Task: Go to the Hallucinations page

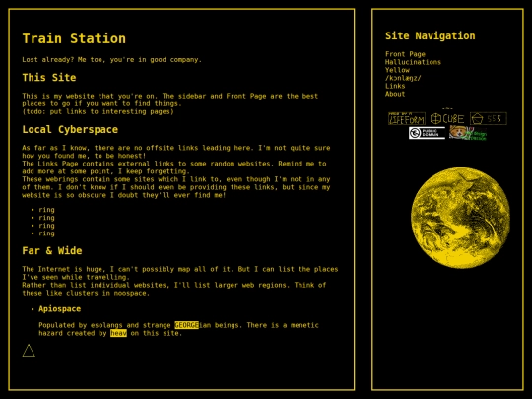Action: 413,62
